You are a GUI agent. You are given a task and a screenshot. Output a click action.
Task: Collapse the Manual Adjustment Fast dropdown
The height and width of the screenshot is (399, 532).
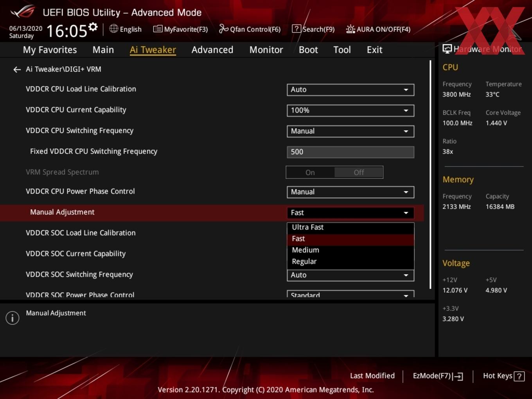pyautogui.click(x=350, y=213)
